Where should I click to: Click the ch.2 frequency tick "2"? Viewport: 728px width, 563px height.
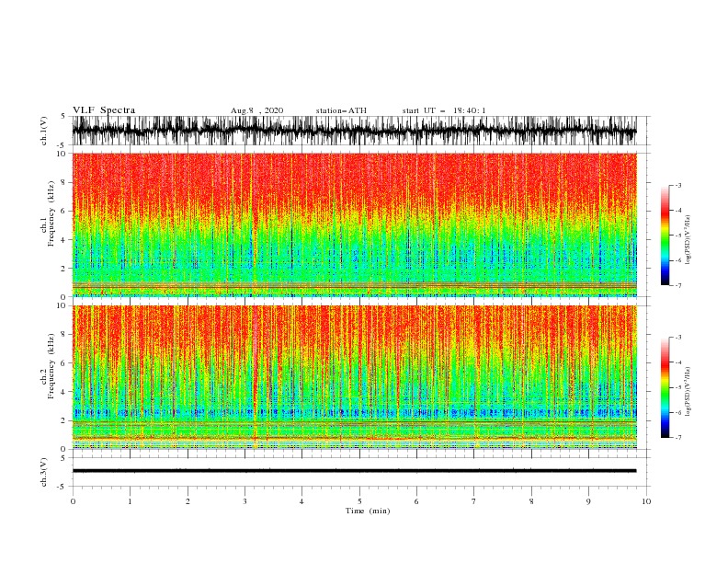64,420
